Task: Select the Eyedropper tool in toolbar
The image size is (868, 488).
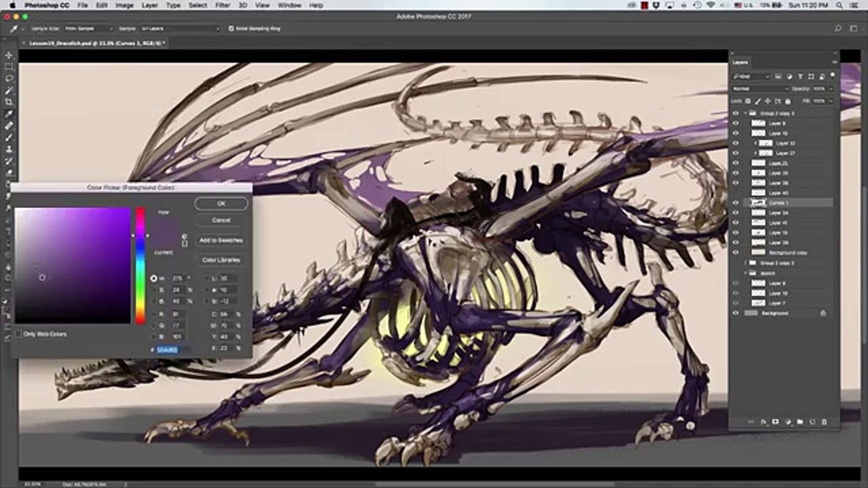Action: point(9,114)
